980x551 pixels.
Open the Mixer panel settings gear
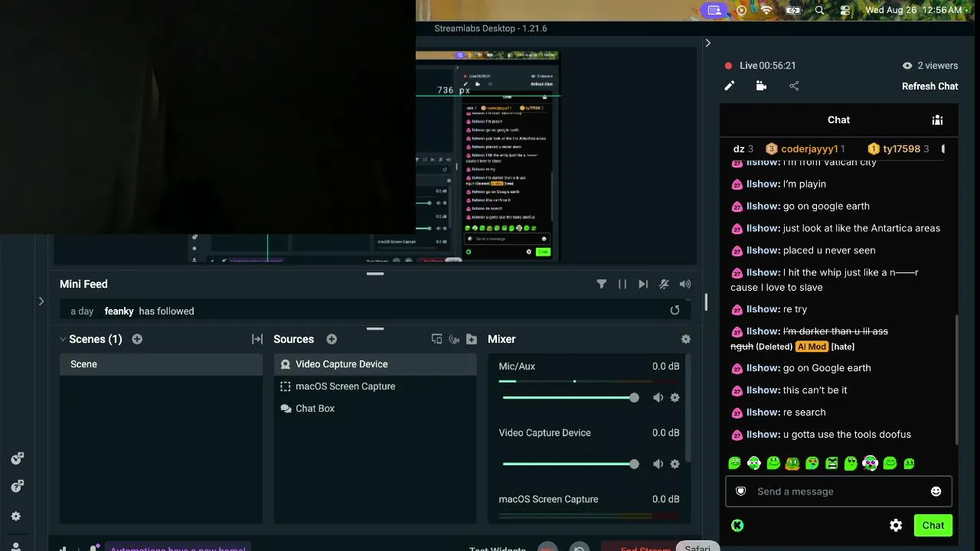[x=686, y=339]
